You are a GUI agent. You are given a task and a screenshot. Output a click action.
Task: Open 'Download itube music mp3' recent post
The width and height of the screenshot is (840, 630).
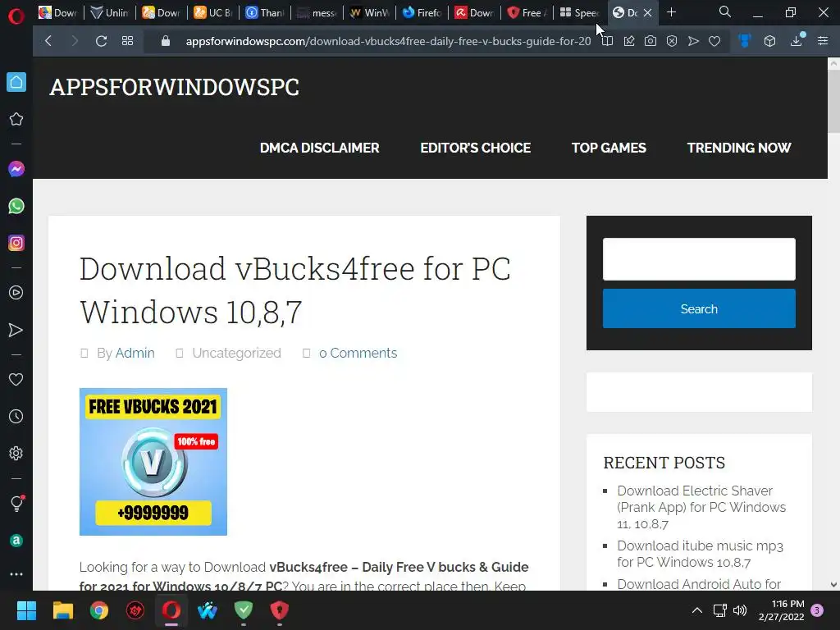[x=700, y=554]
